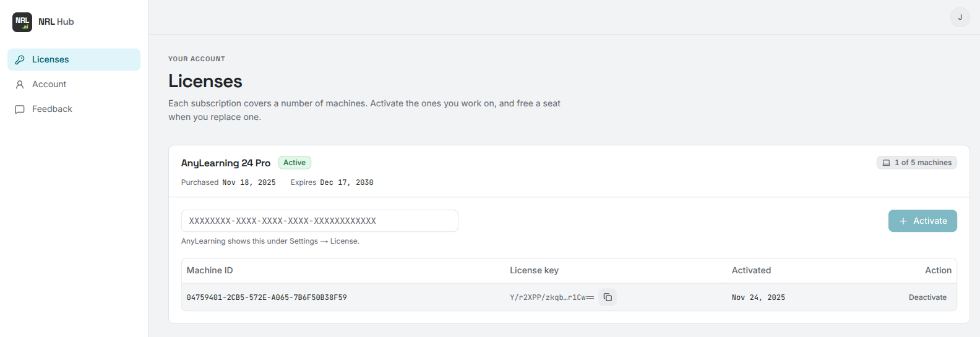This screenshot has width=980, height=337.
Task: Click the NRL.ai logo icon
Action: pyautogui.click(x=22, y=22)
